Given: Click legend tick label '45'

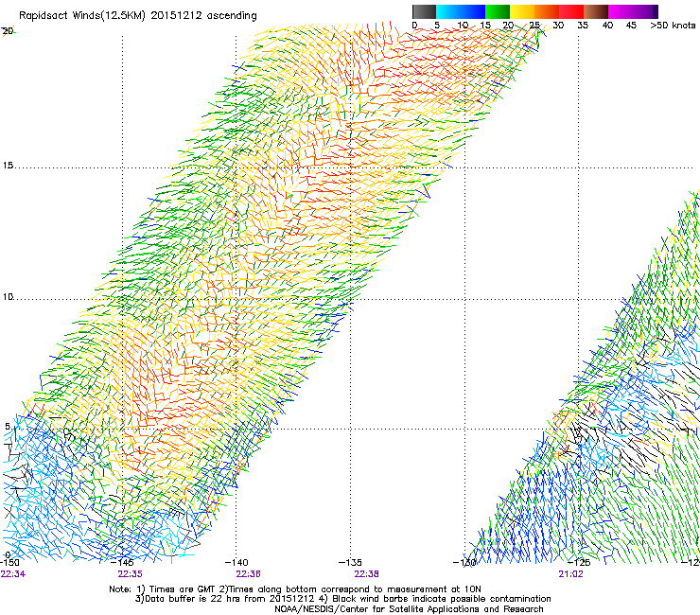Looking at the screenshot, I should point(631,26).
